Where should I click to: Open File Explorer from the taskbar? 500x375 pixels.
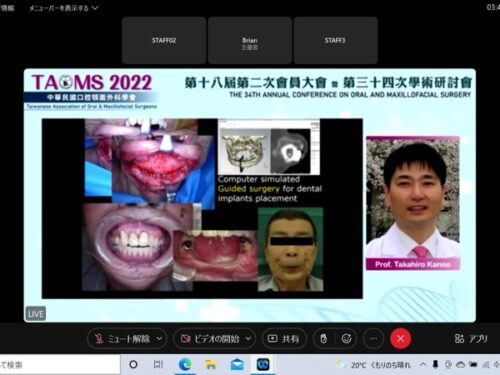211,365
